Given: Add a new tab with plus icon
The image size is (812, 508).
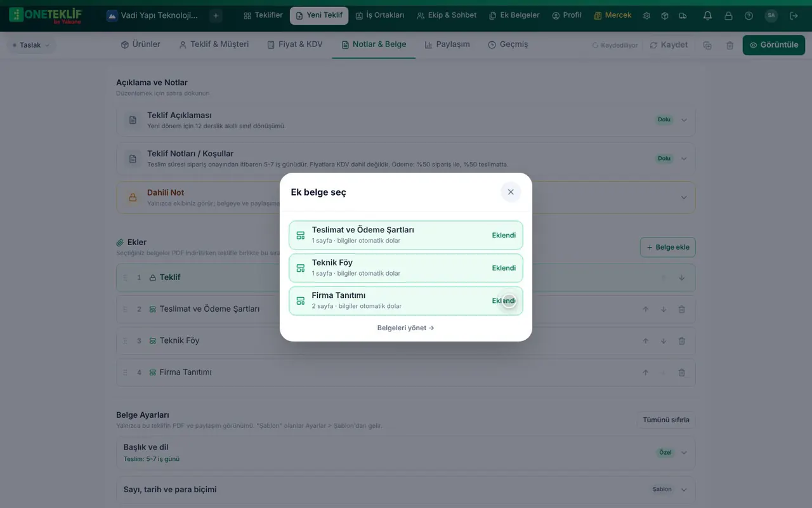Looking at the screenshot, I should click(216, 15).
